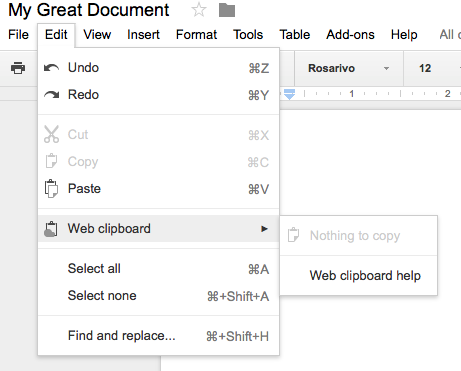Open the Tools menu
461x371 pixels.
(248, 35)
